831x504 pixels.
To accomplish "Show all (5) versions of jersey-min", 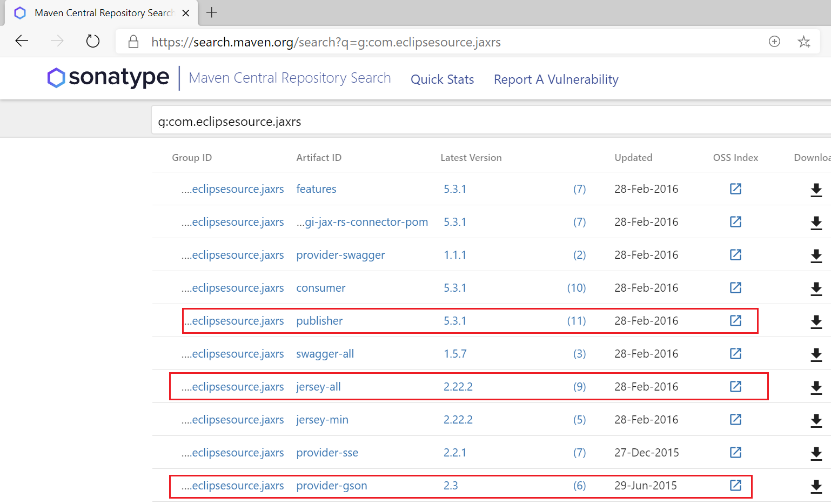I will pyautogui.click(x=579, y=420).
